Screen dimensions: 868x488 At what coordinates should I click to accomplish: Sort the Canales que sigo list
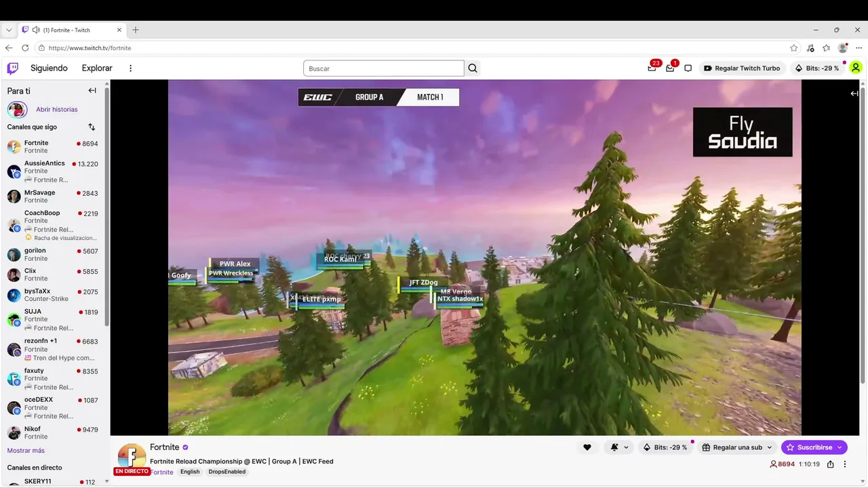click(x=92, y=127)
